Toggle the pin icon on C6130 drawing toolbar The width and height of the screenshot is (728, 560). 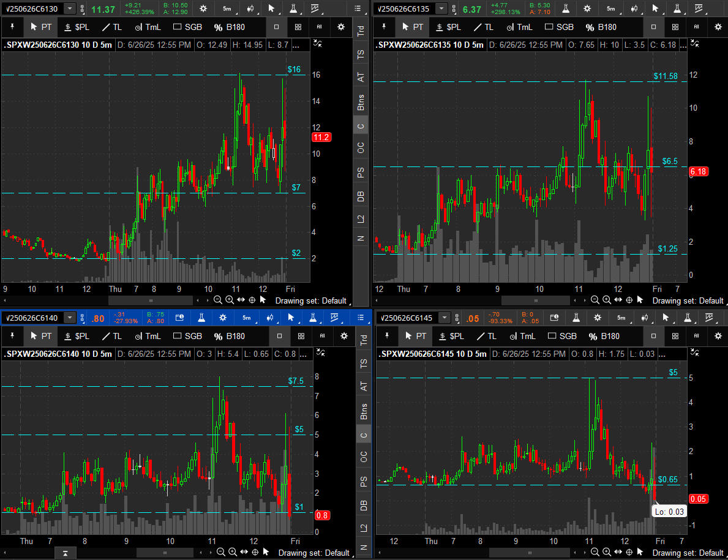pos(10,27)
